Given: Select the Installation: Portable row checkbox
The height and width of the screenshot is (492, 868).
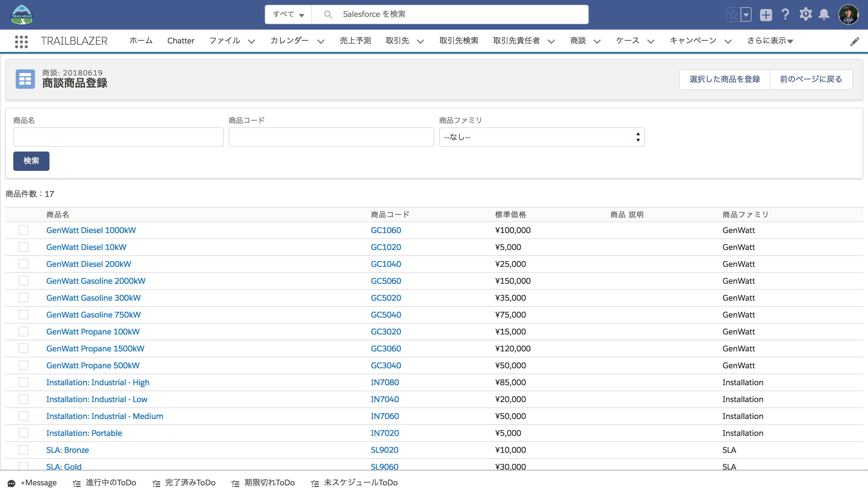Looking at the screenshot, I should tap(23, 433).
